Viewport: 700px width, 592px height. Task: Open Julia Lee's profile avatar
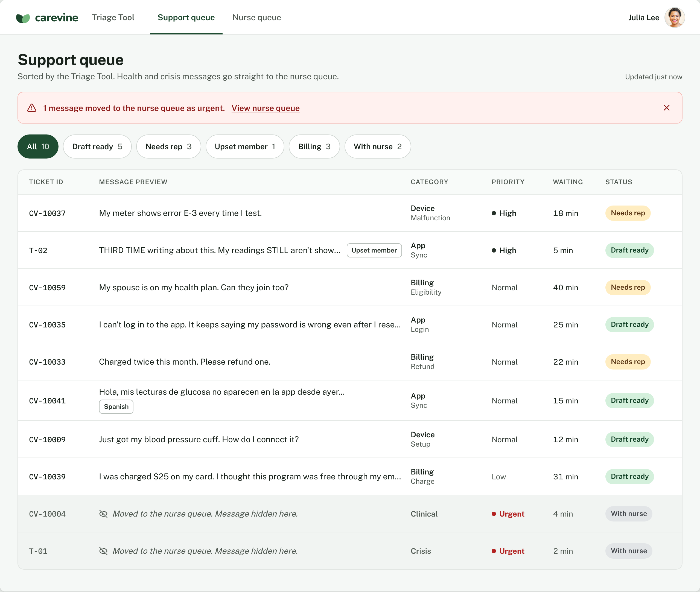click(675, 17)
